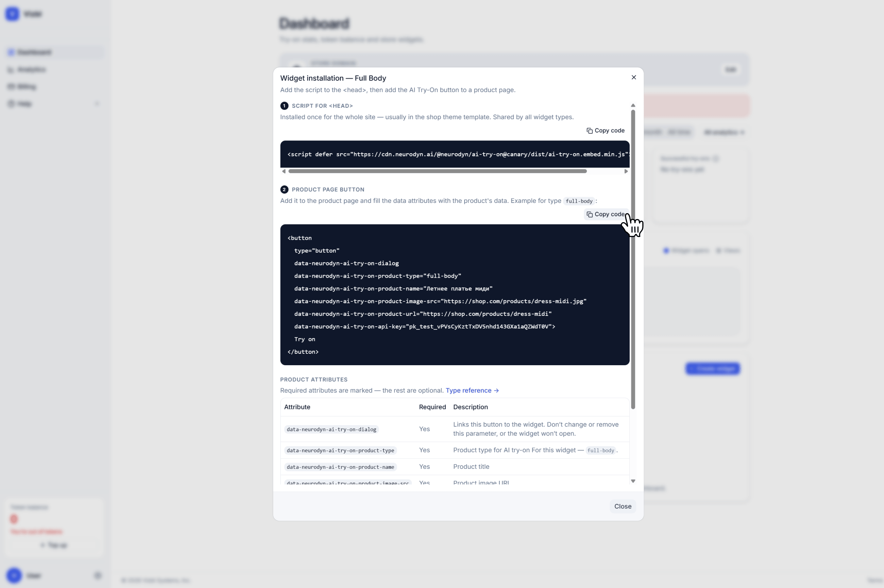Viewport: 884px width, 588px height.
Task: Click the product-url code line
Action: [423, 314]
